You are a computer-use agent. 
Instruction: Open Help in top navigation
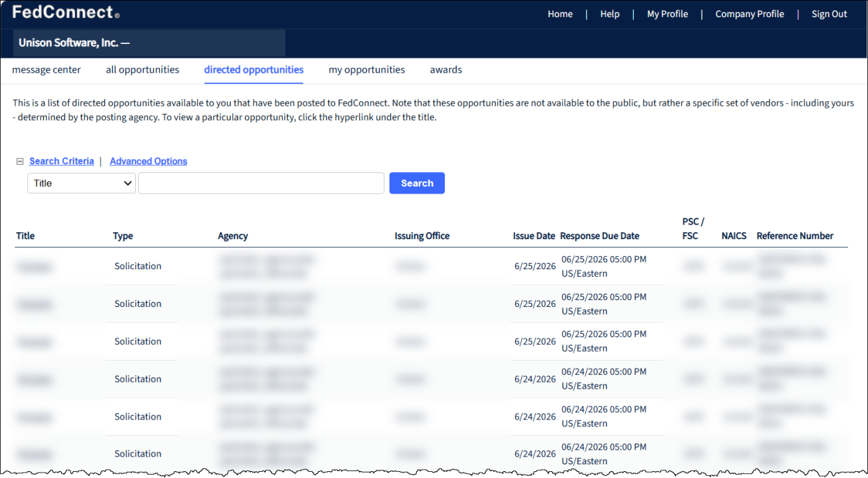click(610, 14)
